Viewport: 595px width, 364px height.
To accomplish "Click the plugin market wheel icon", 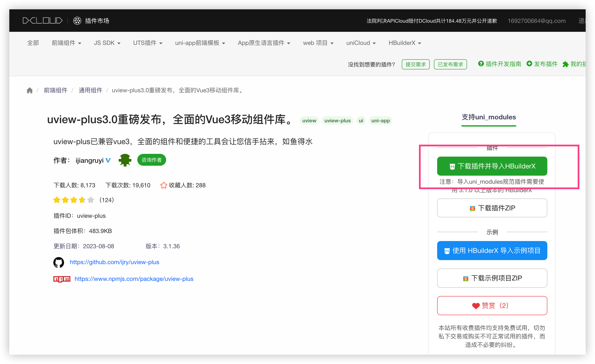I will 77,21.
